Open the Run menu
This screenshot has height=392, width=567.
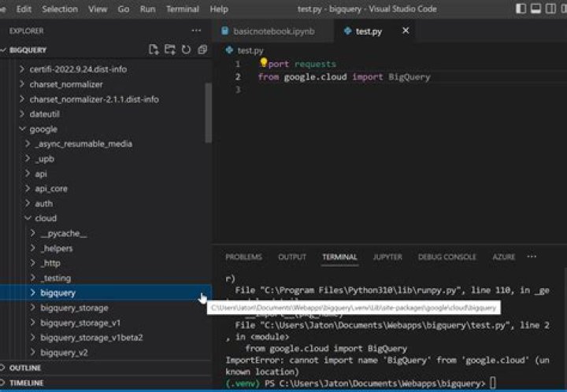[147, 9]
